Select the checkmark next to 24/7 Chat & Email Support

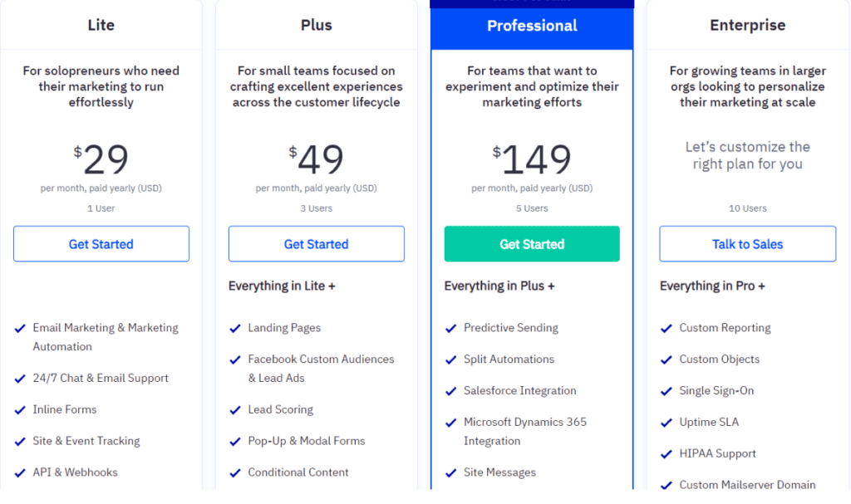(x=19, y=378)
